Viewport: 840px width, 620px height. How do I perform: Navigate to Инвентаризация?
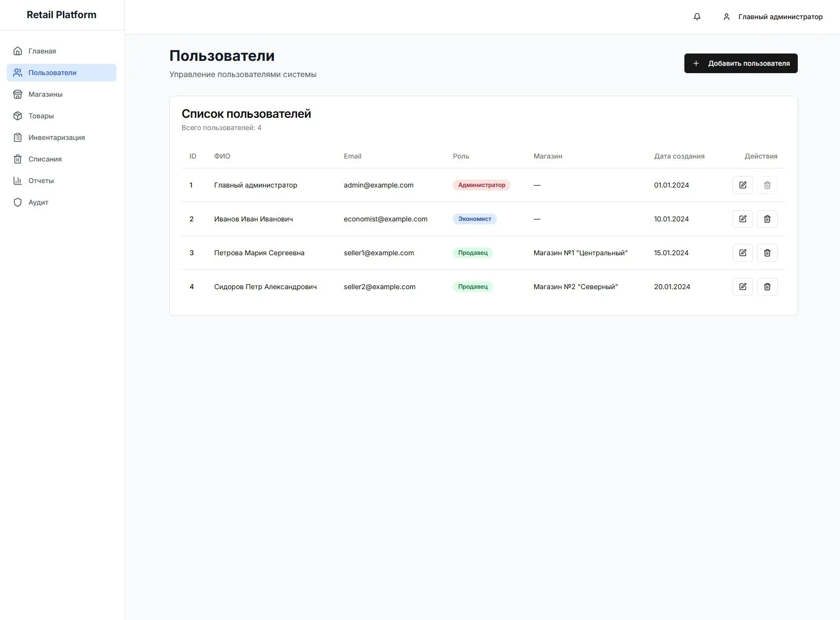(56, 137)
